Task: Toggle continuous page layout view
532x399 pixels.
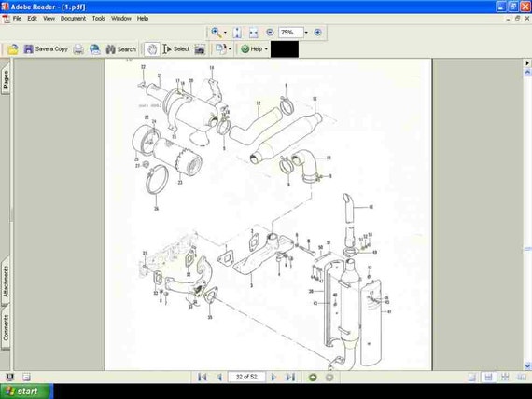Action: (x=488, y=377)
